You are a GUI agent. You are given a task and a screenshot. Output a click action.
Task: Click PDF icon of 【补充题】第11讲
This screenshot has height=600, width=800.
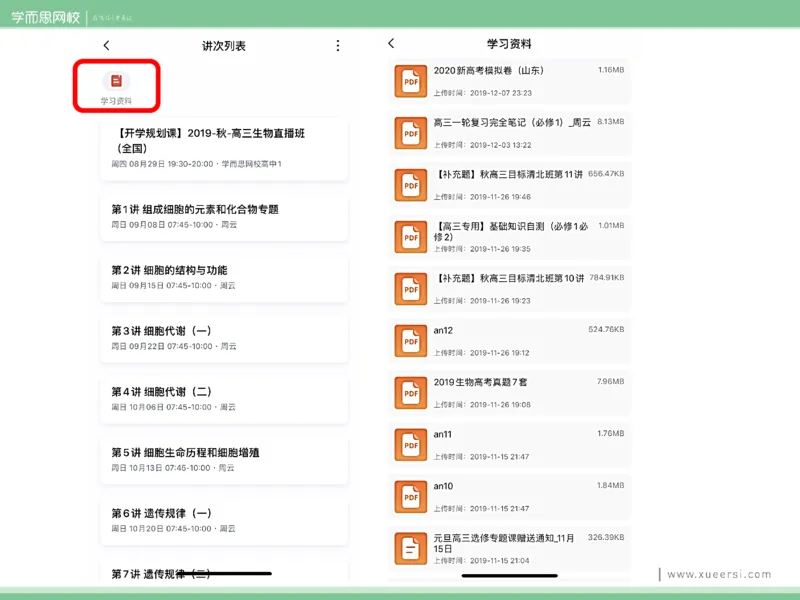pos(411,185)
